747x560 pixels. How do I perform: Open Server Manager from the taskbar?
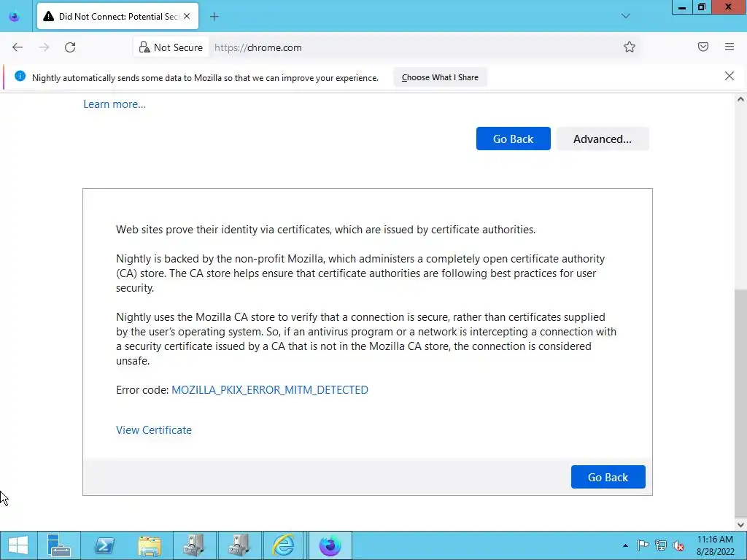59,545
